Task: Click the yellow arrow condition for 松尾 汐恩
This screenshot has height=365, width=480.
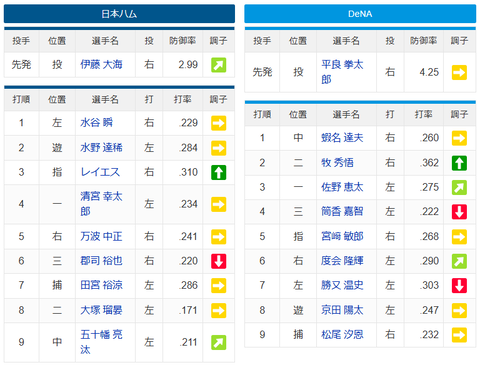Action: pos(459,335)
